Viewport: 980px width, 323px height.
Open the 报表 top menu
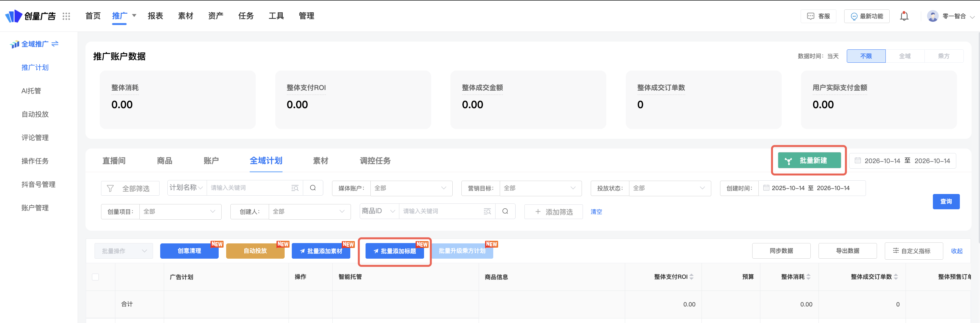(x=155, y=16)
